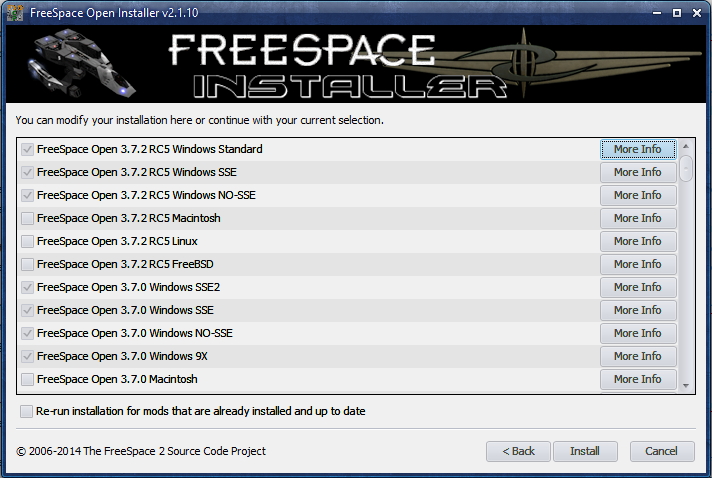Viewport: 712px width, 478px height.
Task: Minimize the installer window
Action: coord(656,12)
